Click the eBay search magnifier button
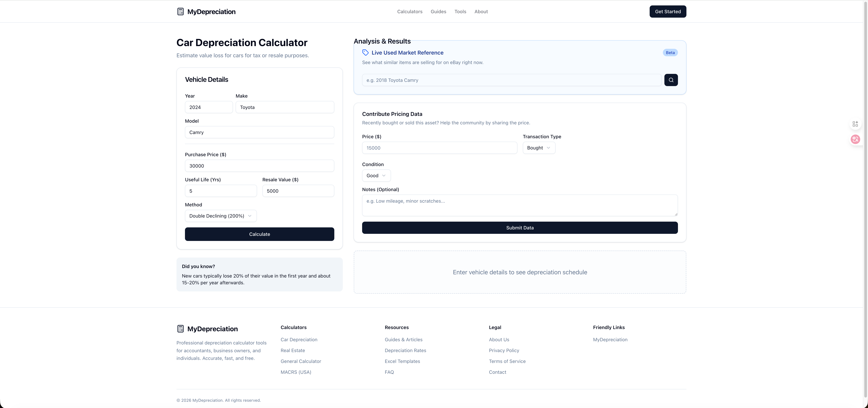 [671, 80]
